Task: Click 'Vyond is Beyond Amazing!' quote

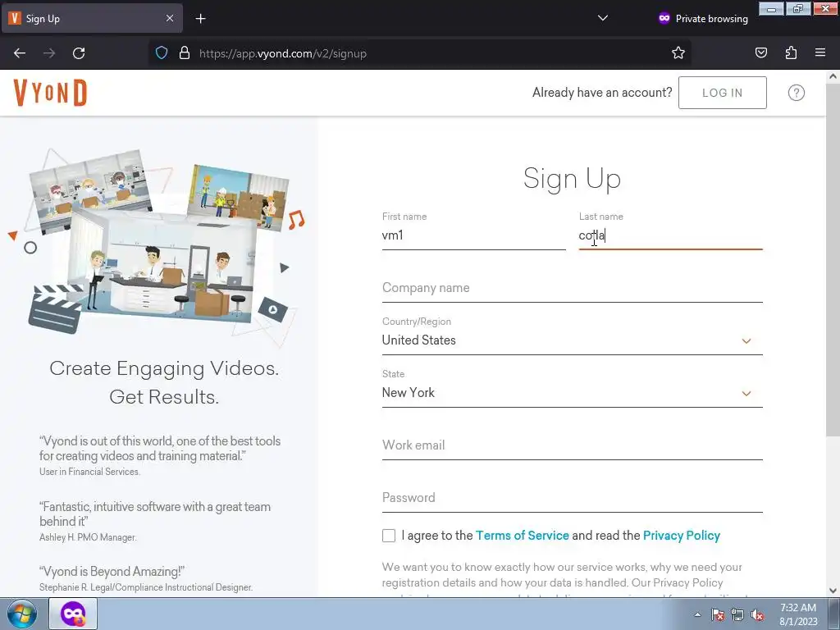Action: pos(112,572)
